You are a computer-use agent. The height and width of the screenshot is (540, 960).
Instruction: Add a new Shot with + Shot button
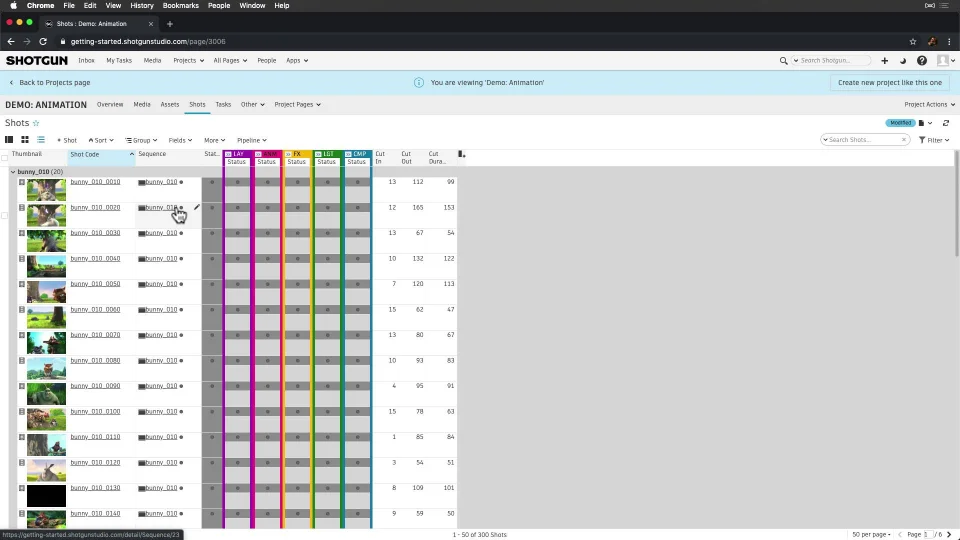[67, 140]
